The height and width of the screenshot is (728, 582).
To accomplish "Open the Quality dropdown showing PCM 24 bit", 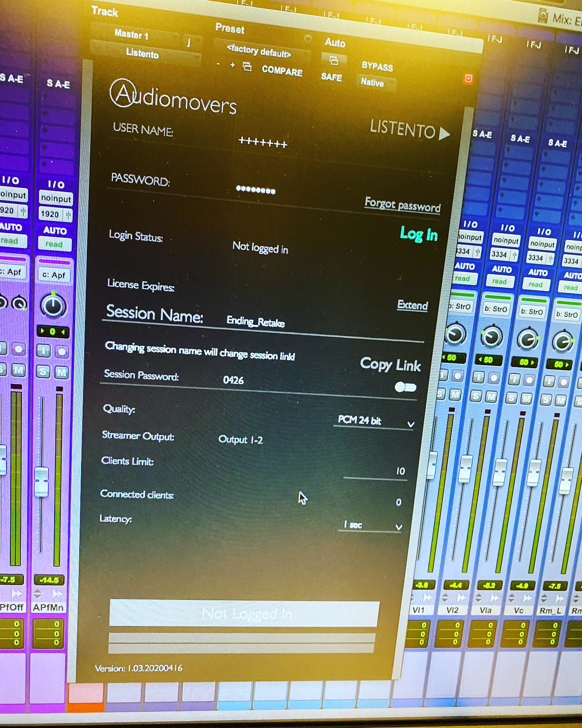I will point(374,421).
